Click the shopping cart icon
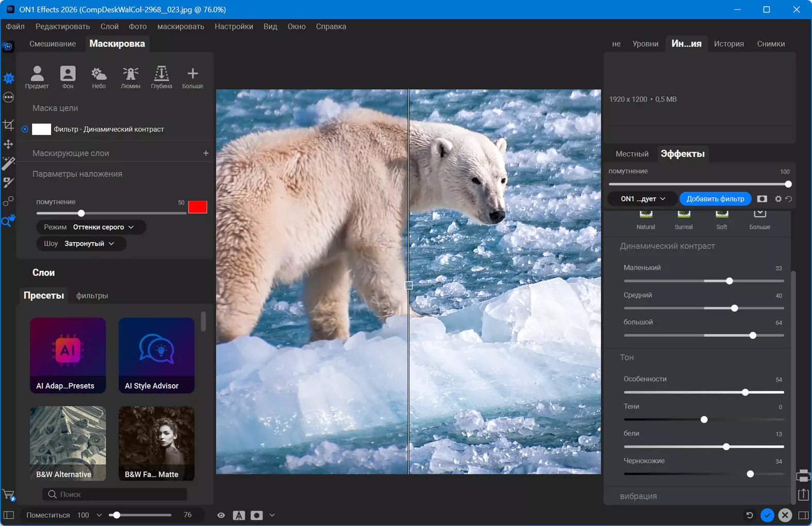 [9, 495]
